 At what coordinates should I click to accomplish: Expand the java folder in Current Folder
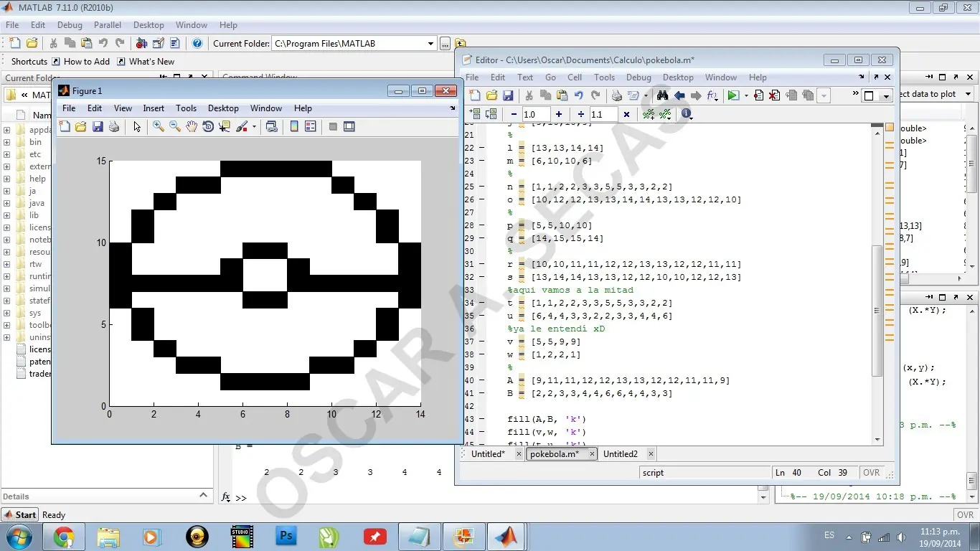pyautogui.click(x=7, y=203)
